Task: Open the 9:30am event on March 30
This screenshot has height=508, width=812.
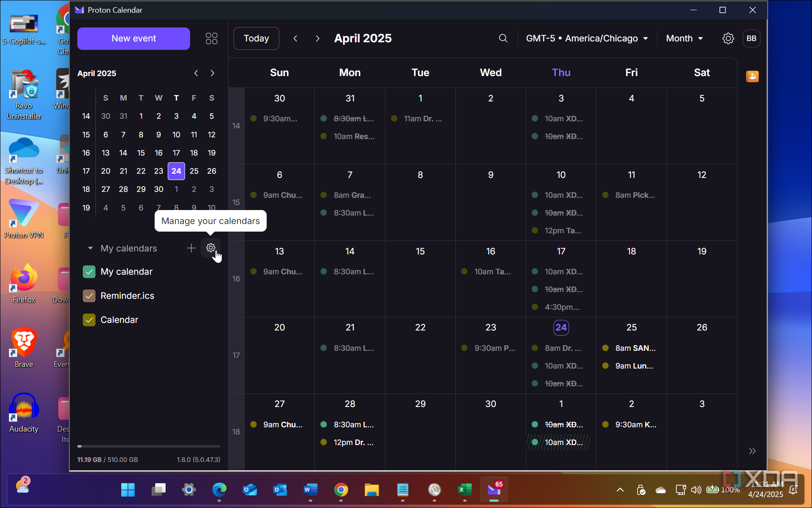Action: pyautogui.click(x=279, y=119)
